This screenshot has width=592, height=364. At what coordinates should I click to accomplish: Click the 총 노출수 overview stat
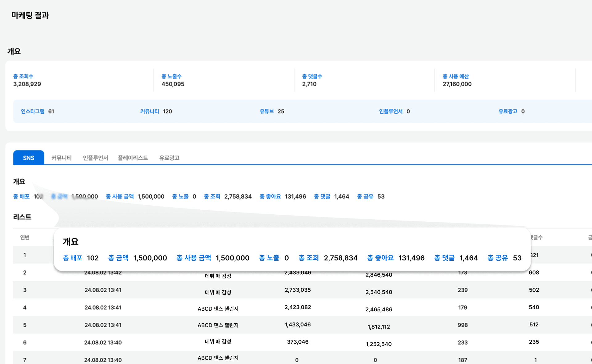[x=173, y=80]
